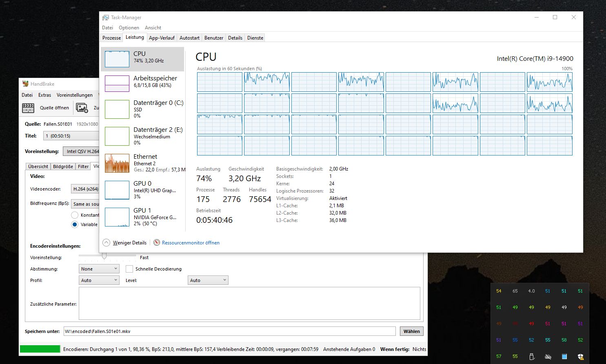Image resolution: width=606 pixels, height=364 pixels.
Task: Click the Intel(R) Core(TM) i9-14900 label
Action: (535, 59)
